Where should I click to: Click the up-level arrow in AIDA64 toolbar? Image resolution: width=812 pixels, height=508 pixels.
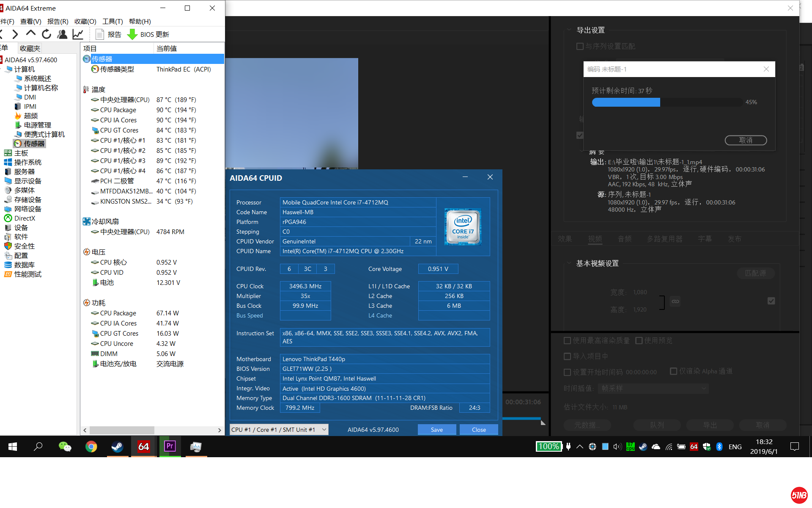(x=30, y=33)
